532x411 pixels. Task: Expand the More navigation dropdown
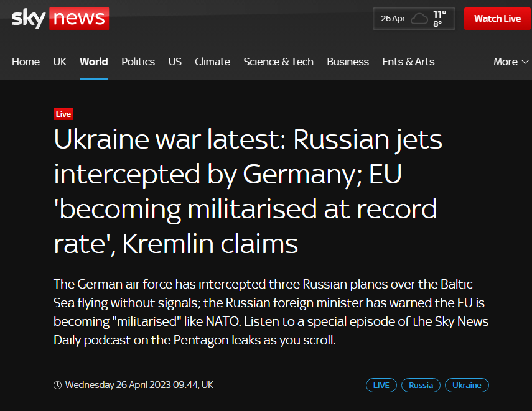point(511,62)
